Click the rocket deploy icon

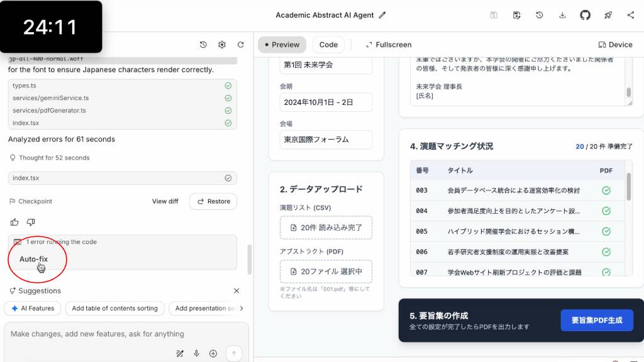608,15
